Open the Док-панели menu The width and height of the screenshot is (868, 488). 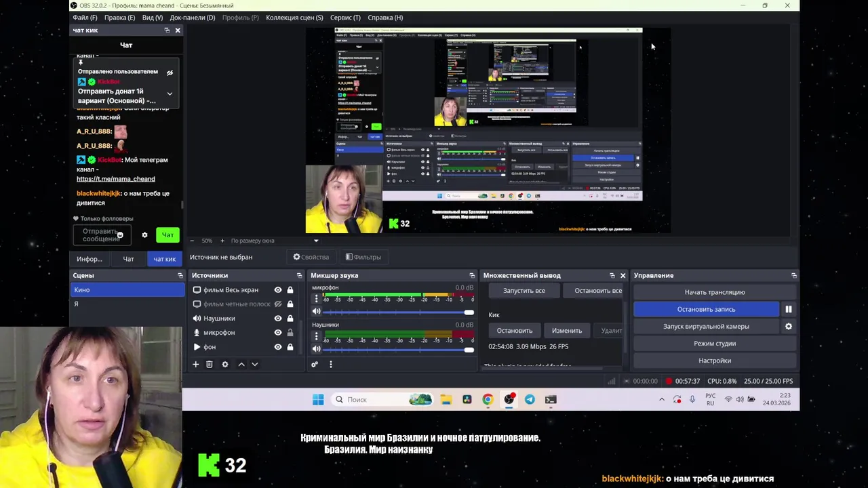[193, 18]
